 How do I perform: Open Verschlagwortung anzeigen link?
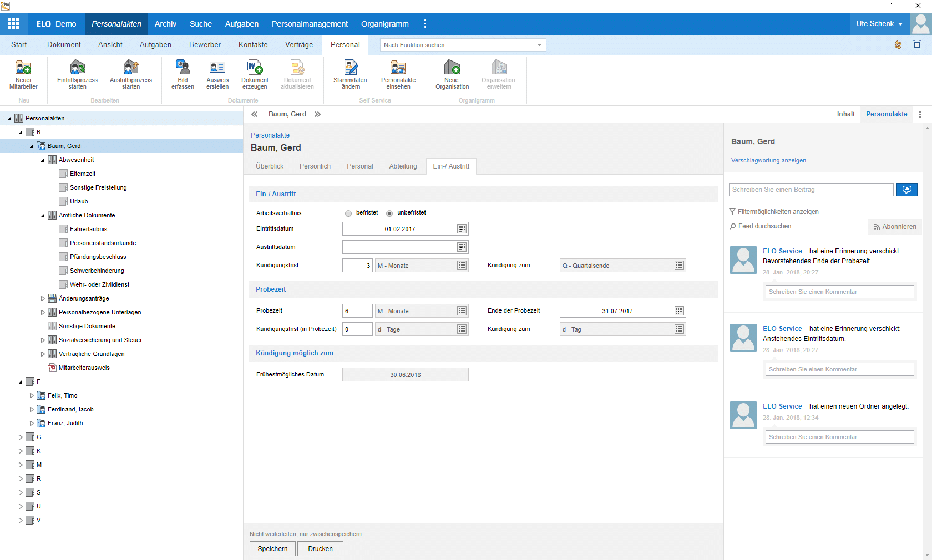click(768, 161)
